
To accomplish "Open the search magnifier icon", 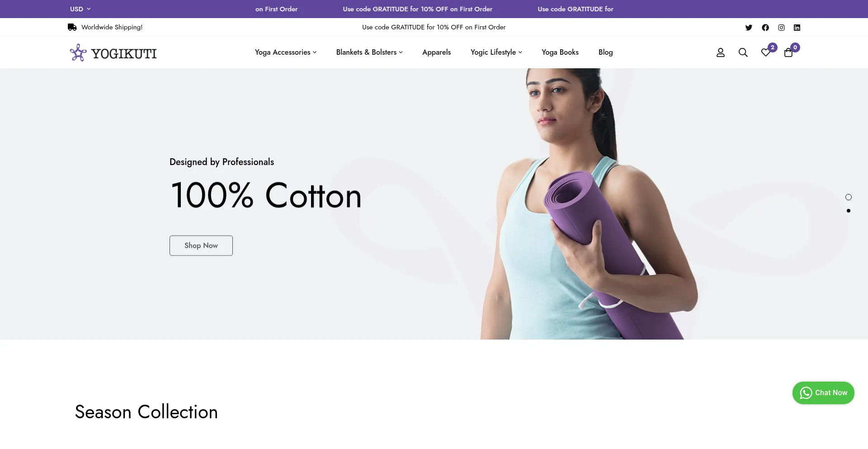I will [x=743, y=52].
